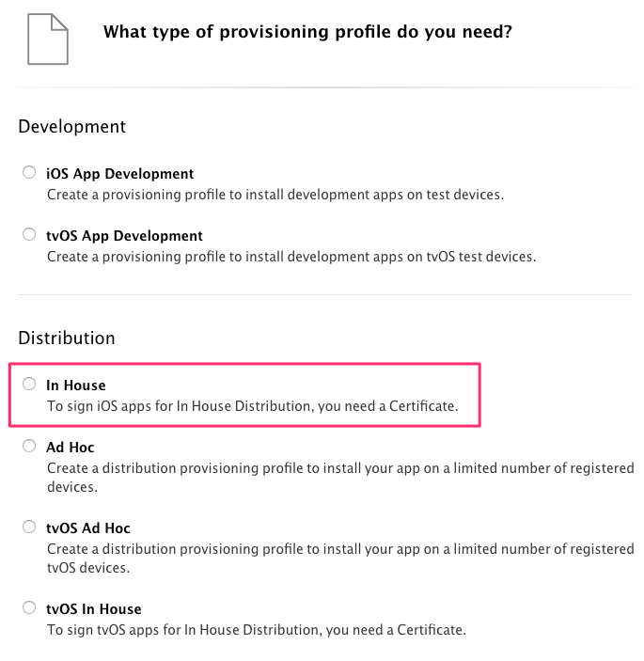Select the tvOS In House radio button
The width and height of the screenshot is (644, 661).
click(x=29, y=607)
